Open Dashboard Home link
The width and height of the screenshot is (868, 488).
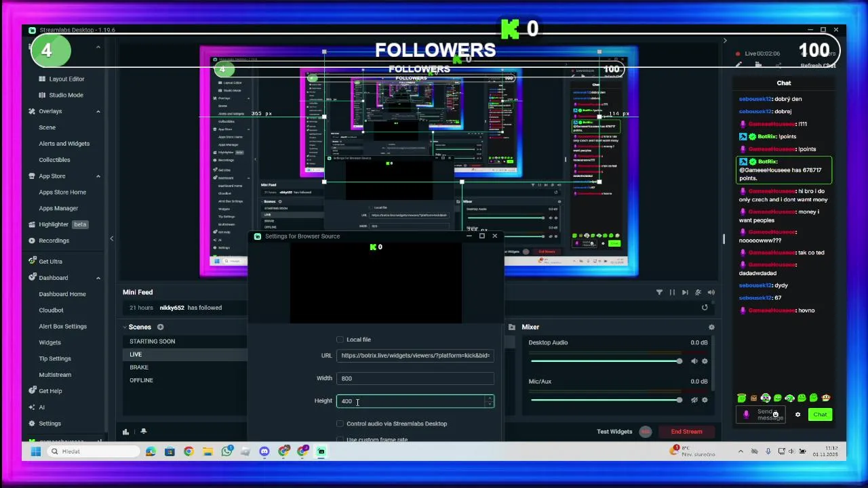point(62,294)
